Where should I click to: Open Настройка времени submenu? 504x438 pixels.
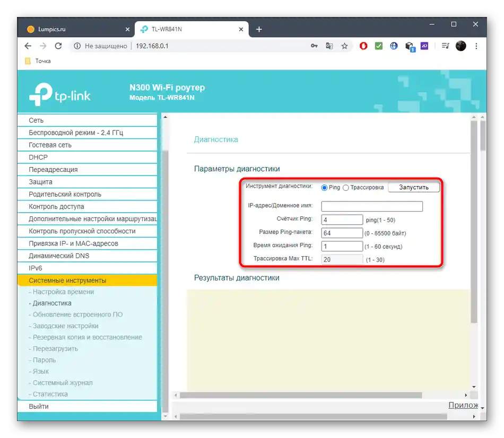click(62, 292)
